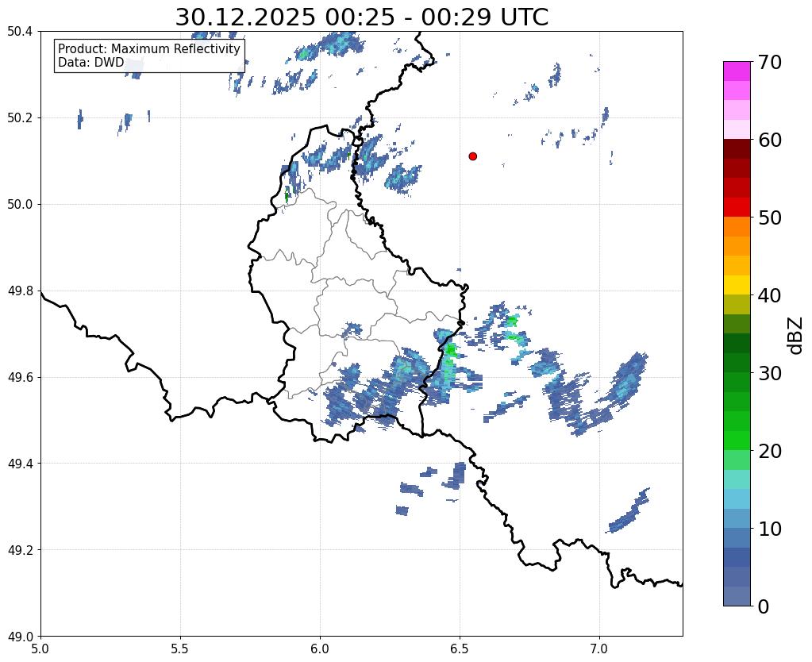Image resolution: width=812 pixels, height=662 pixels.
Task: Click the longitude tick label 6.0
Action: [x=320, y=649]
